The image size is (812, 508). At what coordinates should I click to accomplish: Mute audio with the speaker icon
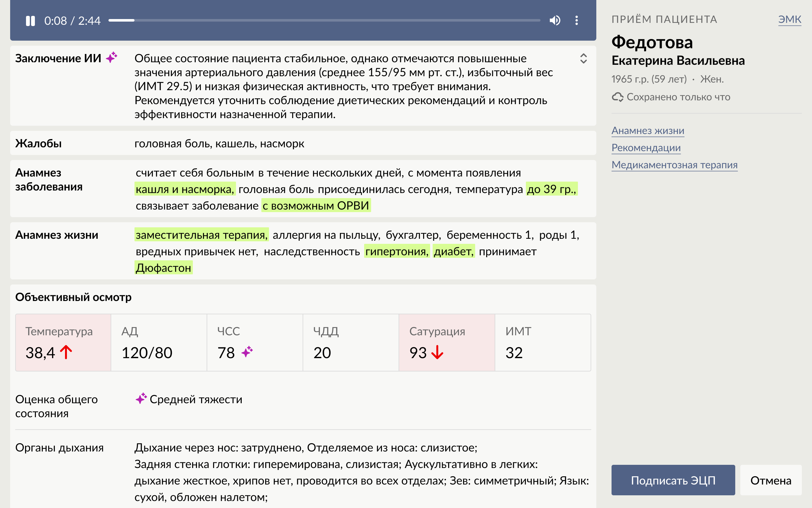(x=555, y=21)
